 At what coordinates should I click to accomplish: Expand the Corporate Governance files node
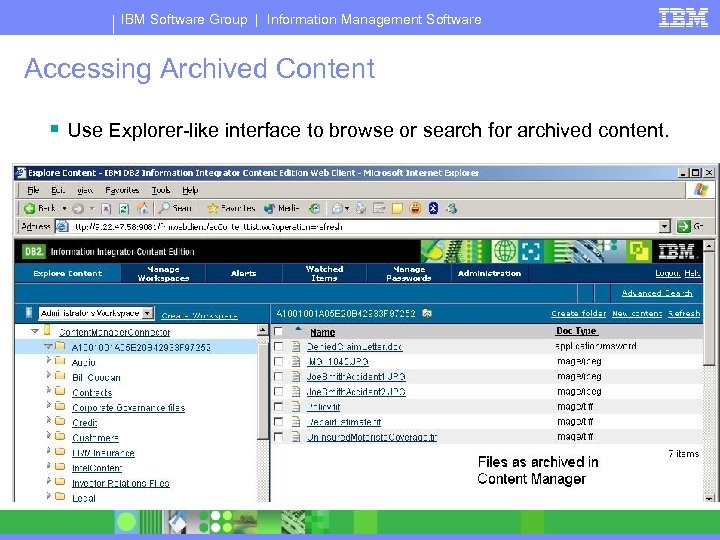(48, 405)
